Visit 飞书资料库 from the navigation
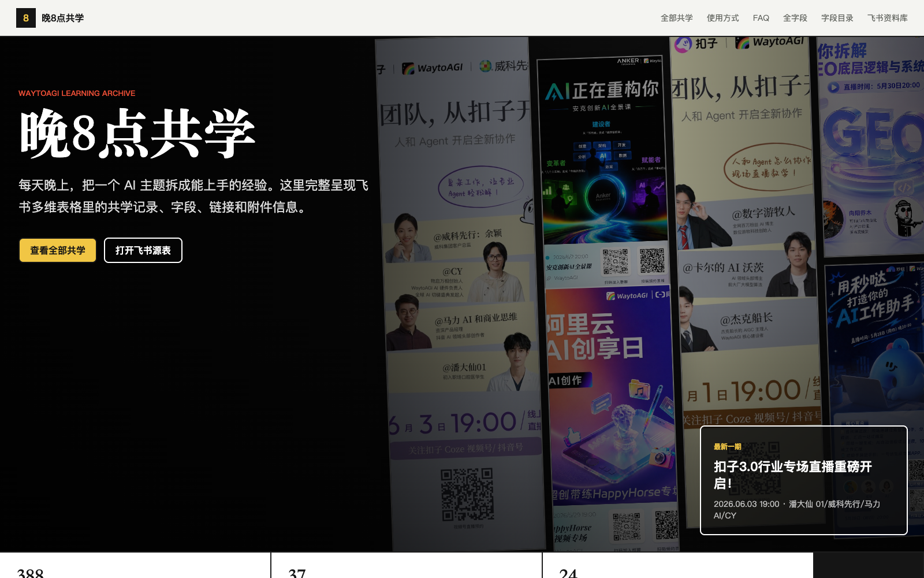 click(x=888, y=18)
